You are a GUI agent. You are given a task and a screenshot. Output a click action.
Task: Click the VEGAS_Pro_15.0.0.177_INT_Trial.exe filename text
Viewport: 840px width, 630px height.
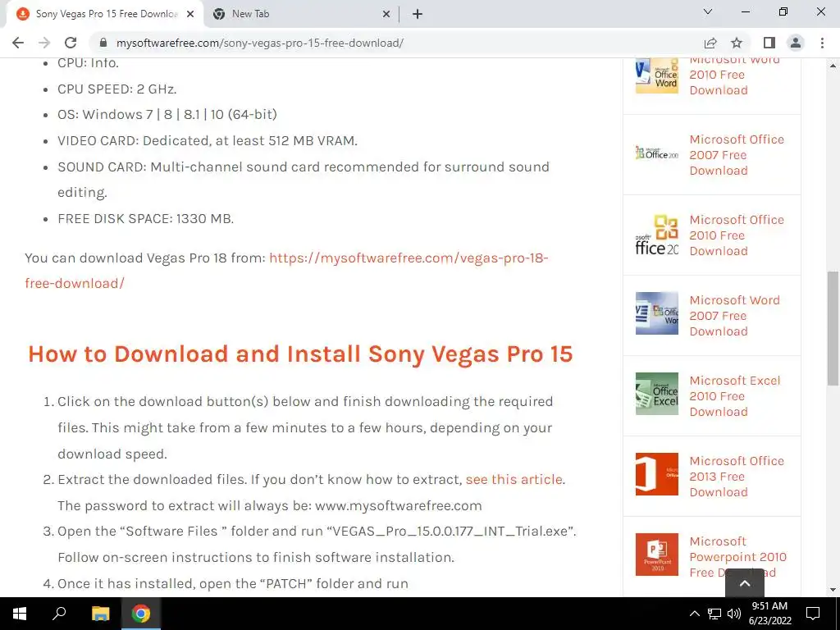pyautogui.click(x=450, y=532)
